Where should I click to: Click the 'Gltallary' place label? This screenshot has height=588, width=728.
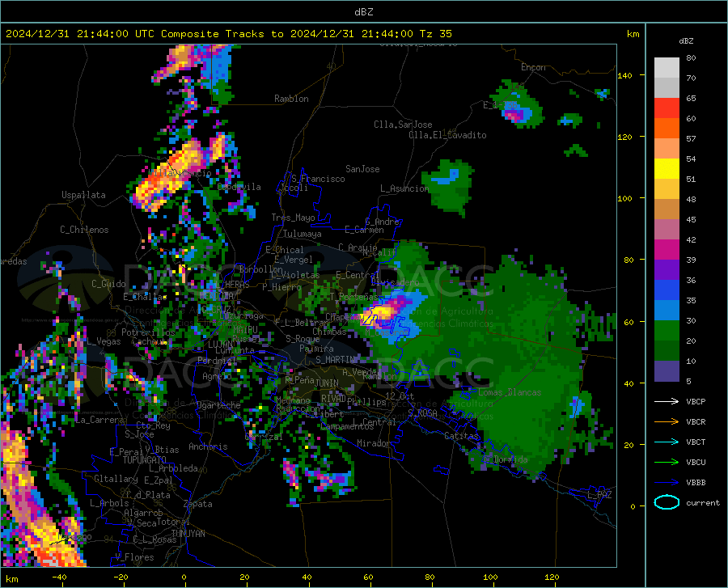(x=116, y=479)
